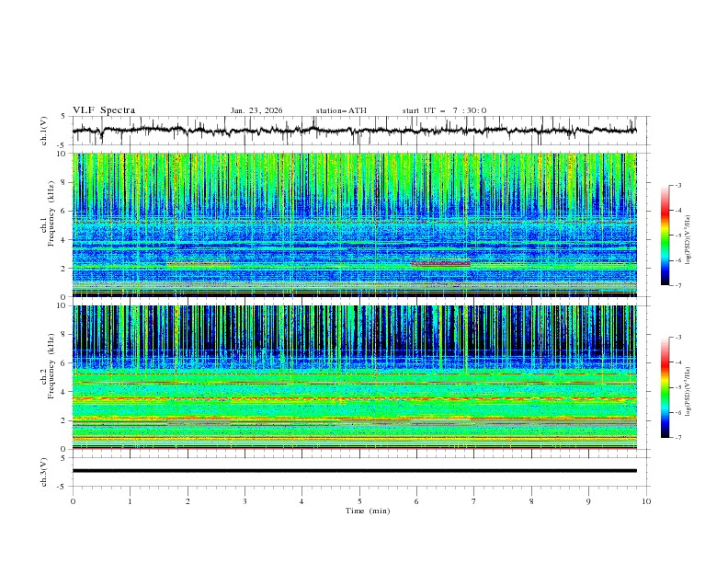Click the "Time (min)" axis label

coord(368,511)
